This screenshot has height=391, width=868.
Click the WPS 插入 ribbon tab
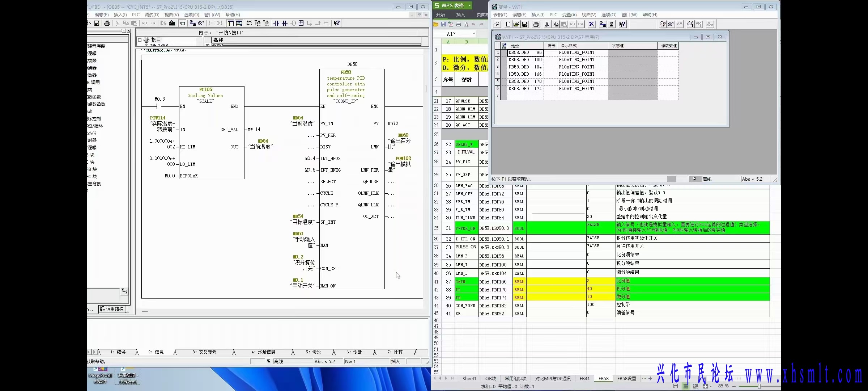(x=460, y=15)
